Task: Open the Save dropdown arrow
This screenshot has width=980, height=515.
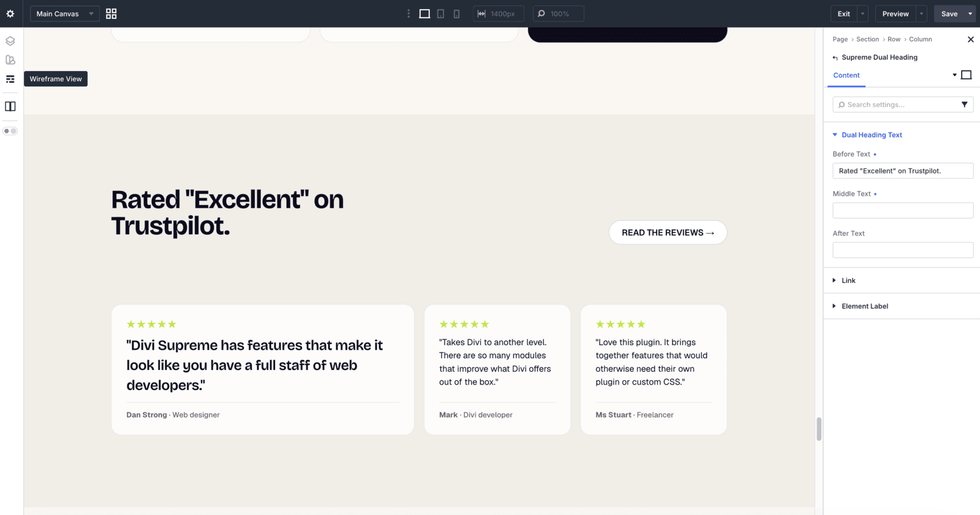Action: 970,13
